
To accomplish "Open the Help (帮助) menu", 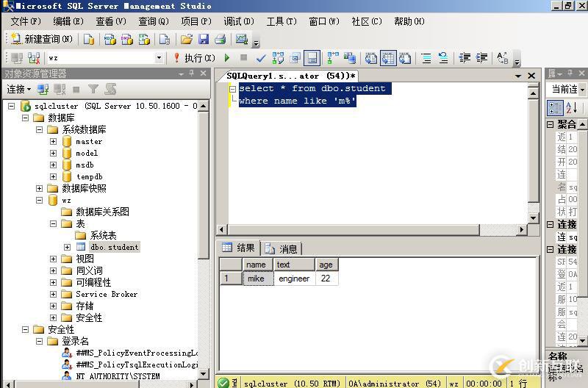I will (x=409, y=21).
